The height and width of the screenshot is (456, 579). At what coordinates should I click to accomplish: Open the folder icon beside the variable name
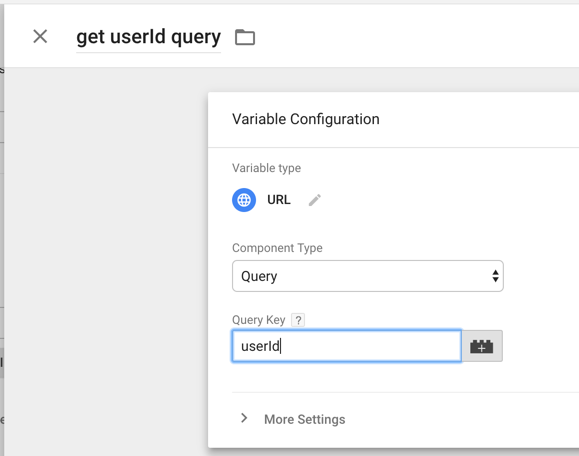pos(245,37)
